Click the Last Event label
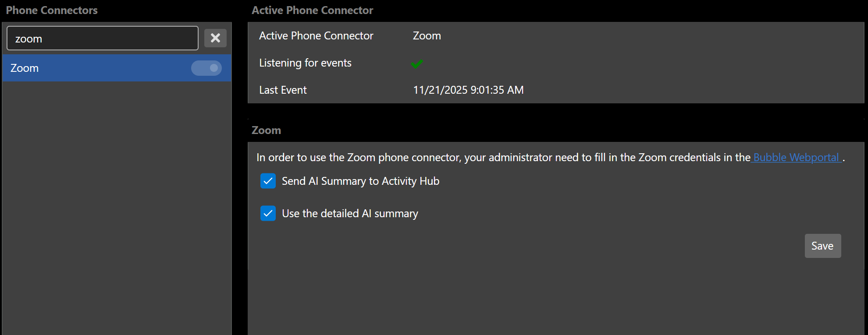Screen dimensions: 868x335 (x=283, y=90)
